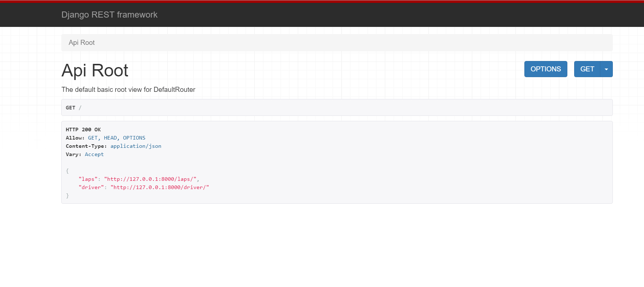Select the HTTP 200 OK status line

point(83,130)
